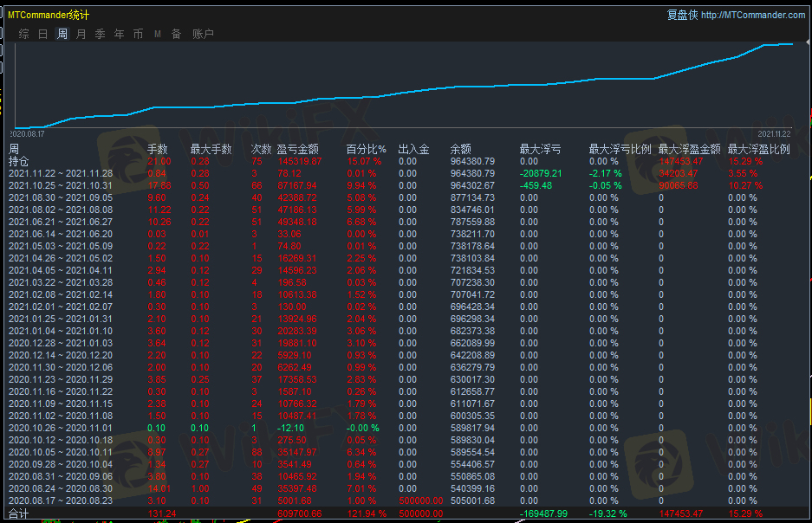Click the 复盘侠 label in the header
This screenshot has width=812, height=523.
pos(682,15)
